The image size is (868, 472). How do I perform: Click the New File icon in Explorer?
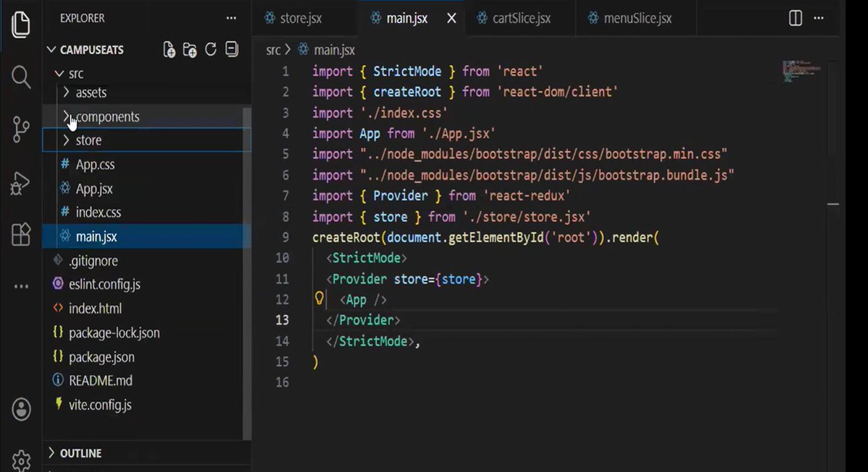[169, 50]
